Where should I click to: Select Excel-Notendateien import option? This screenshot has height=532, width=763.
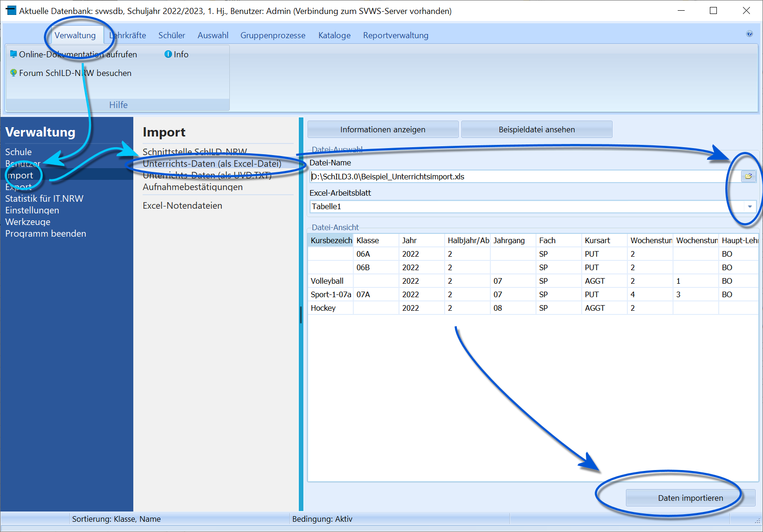(x=182, y=205)
